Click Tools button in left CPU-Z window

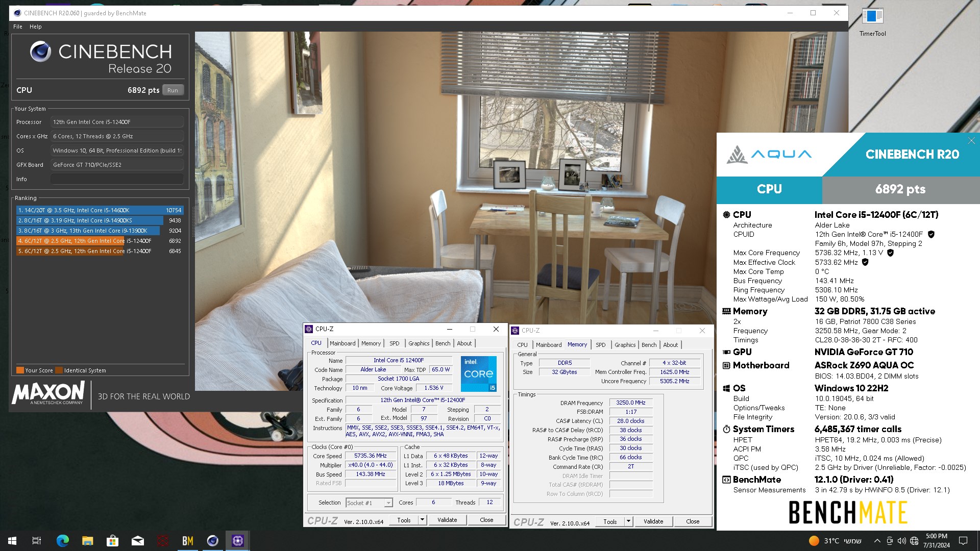tap(404, 520)
